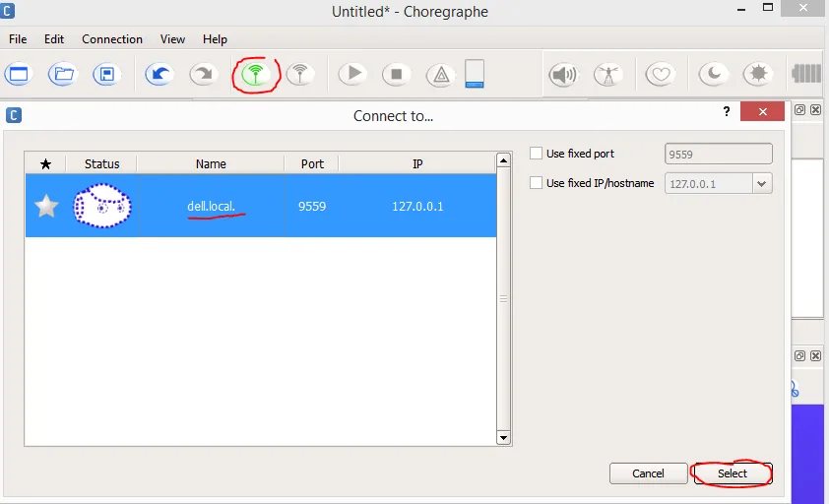Image resolution: width=829 pixels, height=504 pixels.
Task: Click the 127.0.0.1 IP cell in the list
Action: (x=417, y=207)
